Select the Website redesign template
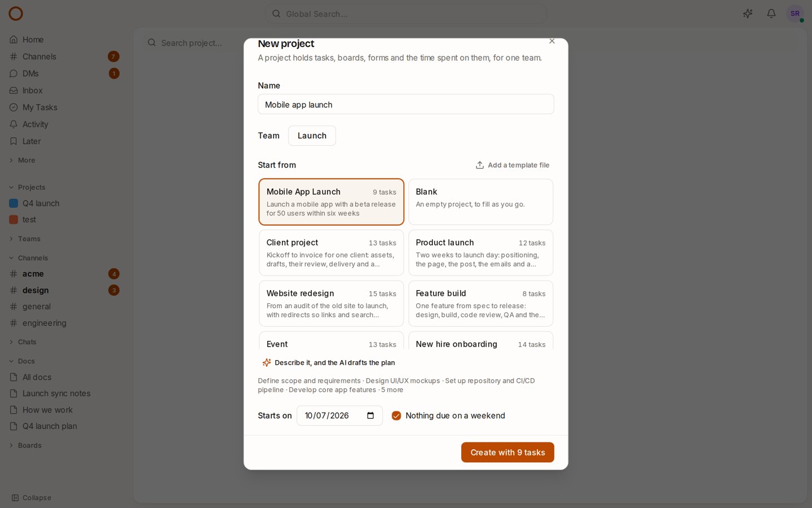This screenshot has height=508, width=812. (332, 304)
